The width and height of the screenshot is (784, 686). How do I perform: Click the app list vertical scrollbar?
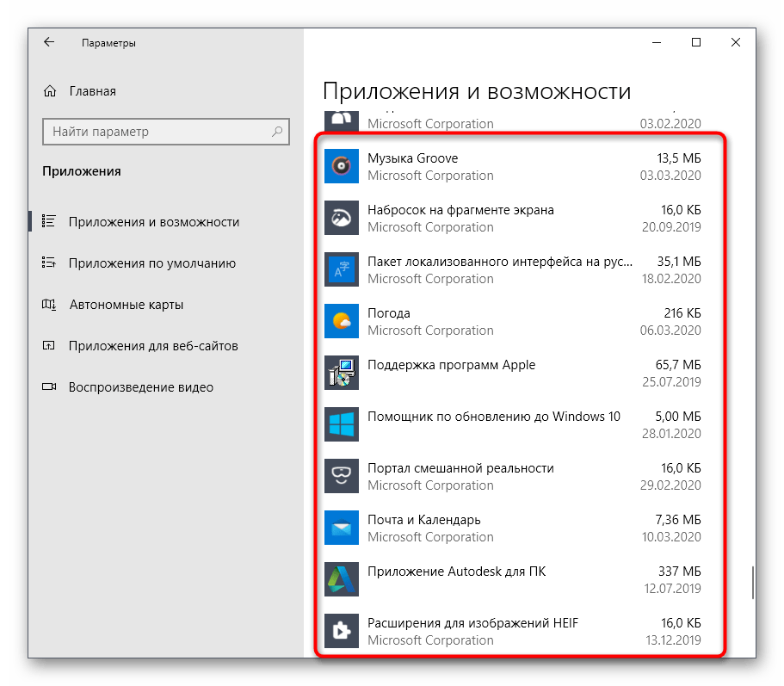click(753, 582)
